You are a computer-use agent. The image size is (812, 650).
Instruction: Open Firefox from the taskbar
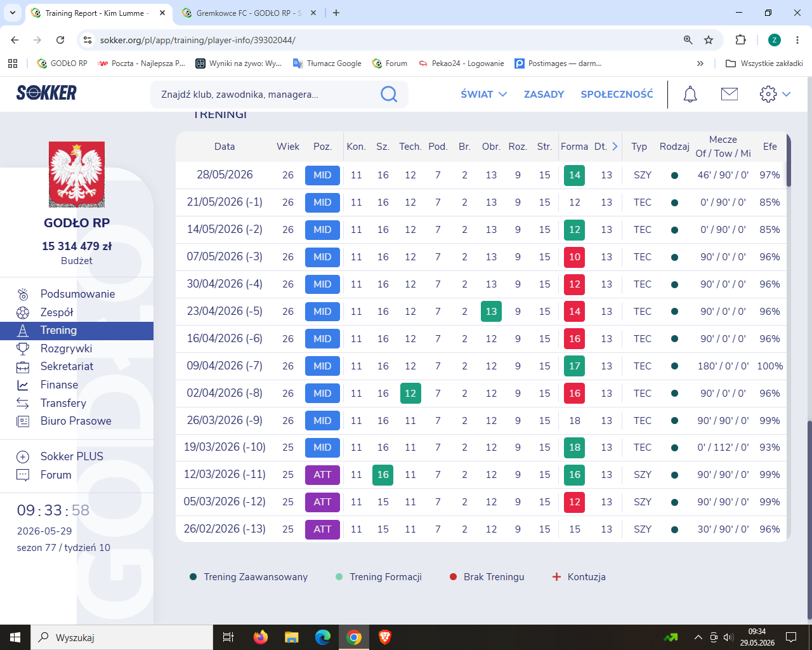pyautogui.click(x=261, y=637)
